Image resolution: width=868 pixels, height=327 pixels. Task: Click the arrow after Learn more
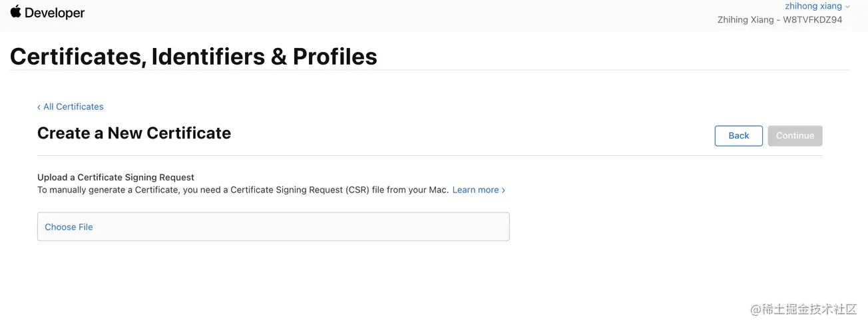coord(503,190)
